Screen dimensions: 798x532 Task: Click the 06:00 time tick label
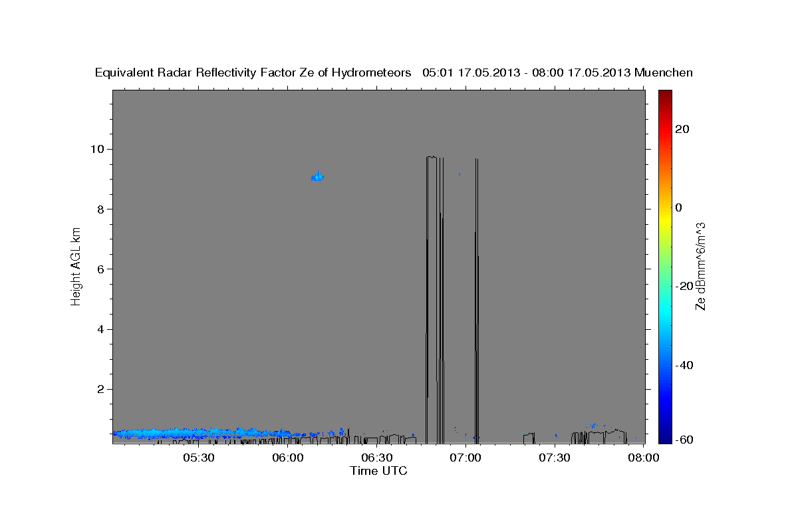[x=287, y=458]
